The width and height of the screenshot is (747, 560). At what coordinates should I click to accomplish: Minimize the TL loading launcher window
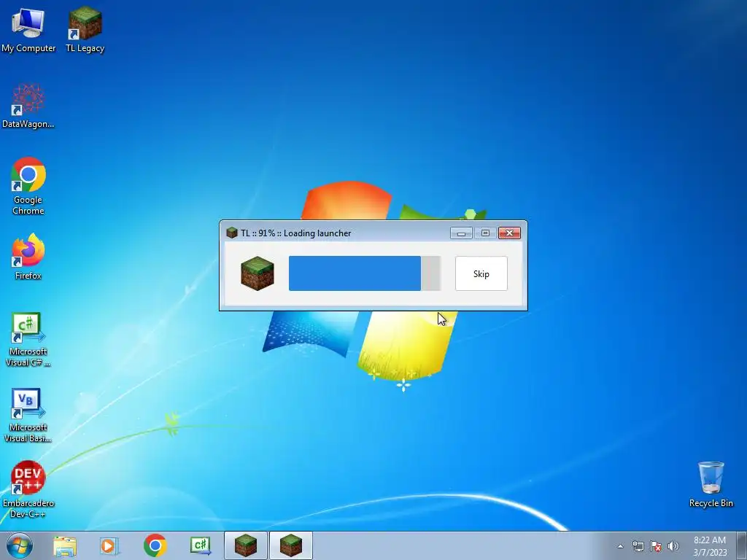(461, 233)
